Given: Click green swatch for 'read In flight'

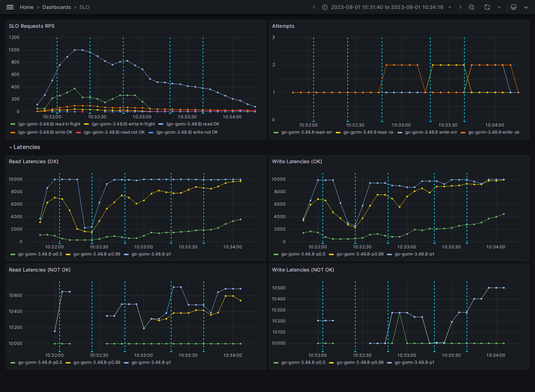Looking at the screenshot, I should click(x=13, y=124).
